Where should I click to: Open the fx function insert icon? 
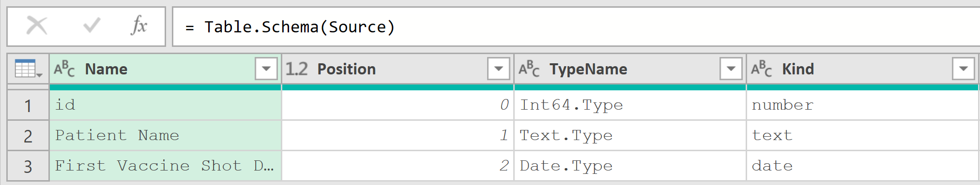click(139, 25)
